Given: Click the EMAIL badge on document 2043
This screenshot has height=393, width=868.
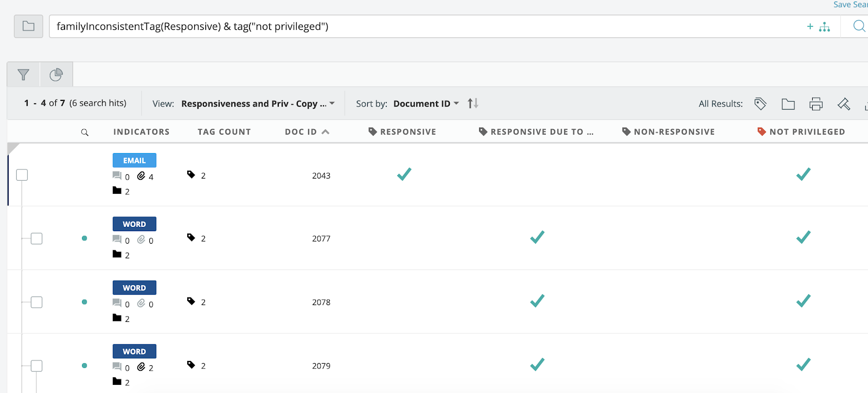Looking at the screenshot, I should (134, 160).
